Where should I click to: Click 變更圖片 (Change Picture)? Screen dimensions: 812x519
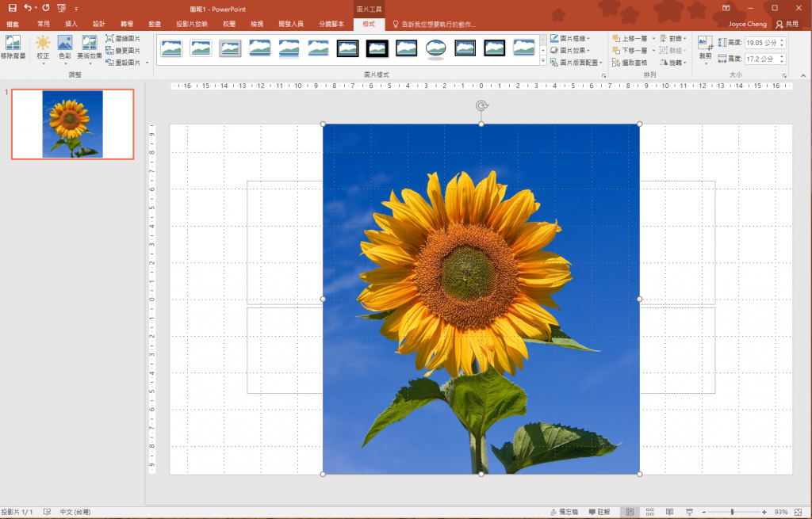click(123, 51)
